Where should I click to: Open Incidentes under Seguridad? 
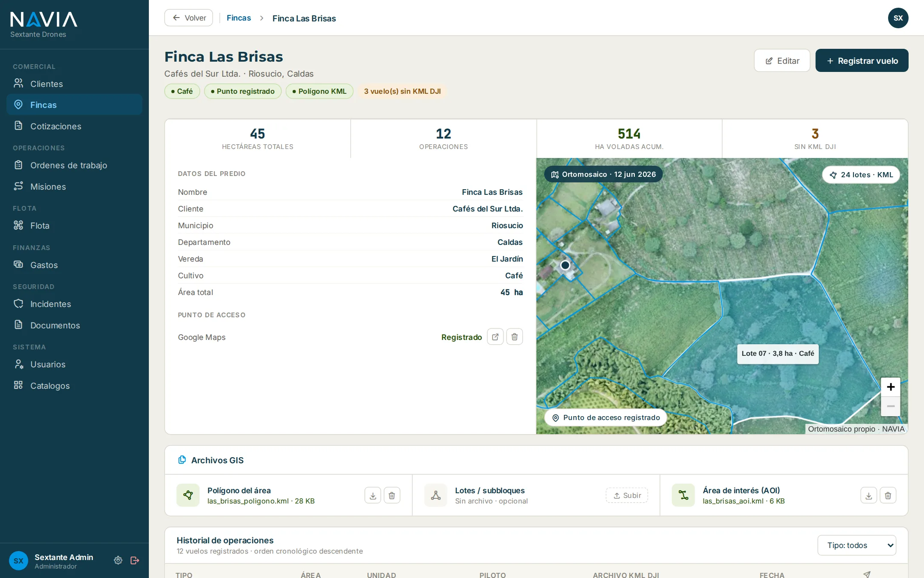click(74, 304)
